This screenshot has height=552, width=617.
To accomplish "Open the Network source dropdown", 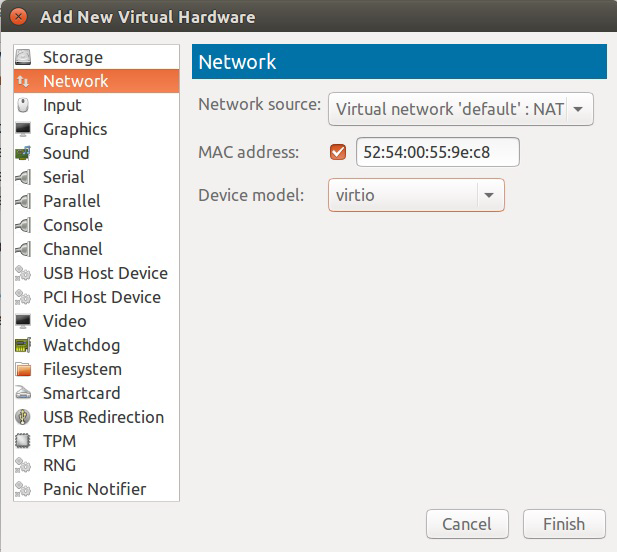I will click(x=461, y=108).
